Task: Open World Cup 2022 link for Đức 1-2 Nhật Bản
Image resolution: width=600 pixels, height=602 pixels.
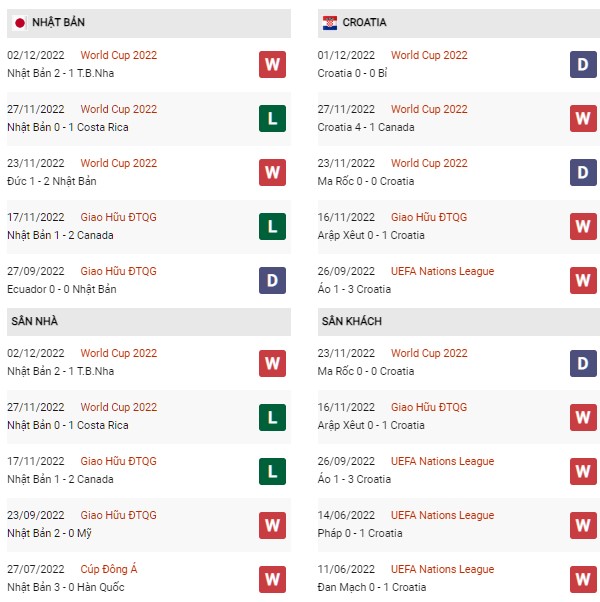Action: click(x=119, y=163)
